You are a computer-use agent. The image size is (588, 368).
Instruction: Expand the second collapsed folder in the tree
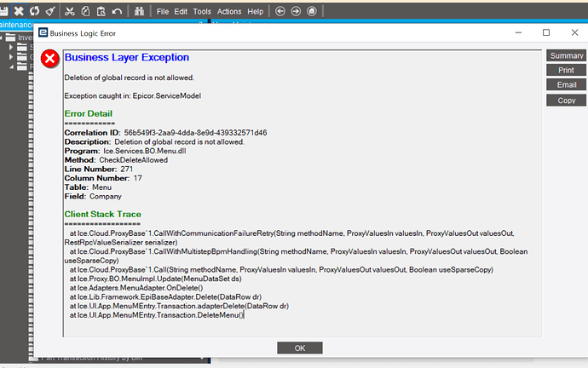click(11, 57)
